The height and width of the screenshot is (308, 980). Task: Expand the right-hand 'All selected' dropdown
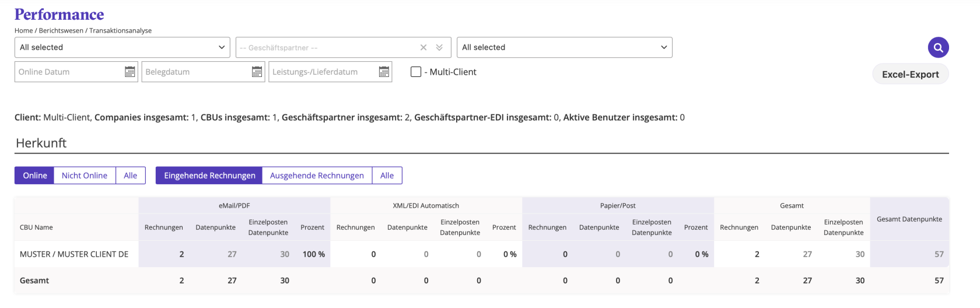coord(564,47)
